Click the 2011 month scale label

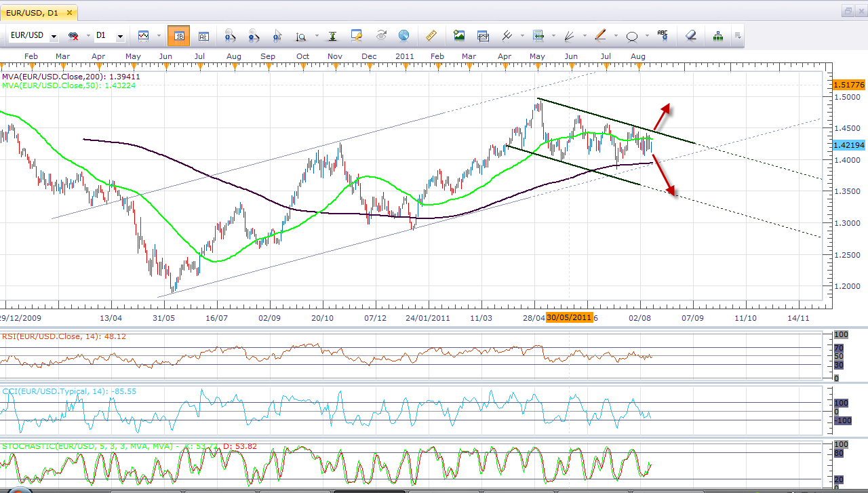point(404,56)
